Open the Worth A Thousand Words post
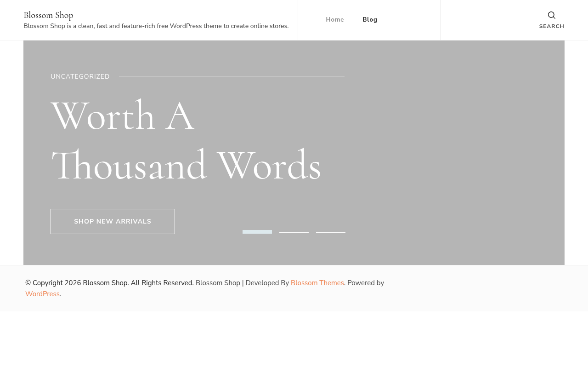 point(186,140)
